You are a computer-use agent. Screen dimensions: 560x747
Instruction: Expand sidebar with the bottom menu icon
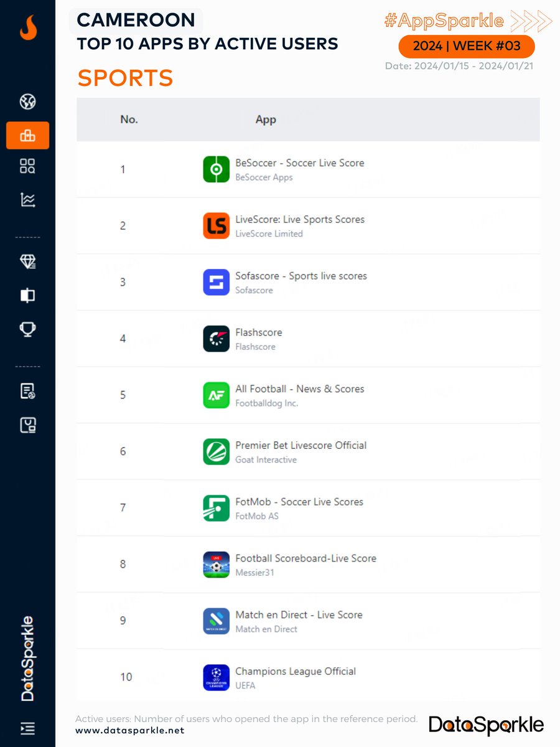pyautogui.click(x=27, y=728)
